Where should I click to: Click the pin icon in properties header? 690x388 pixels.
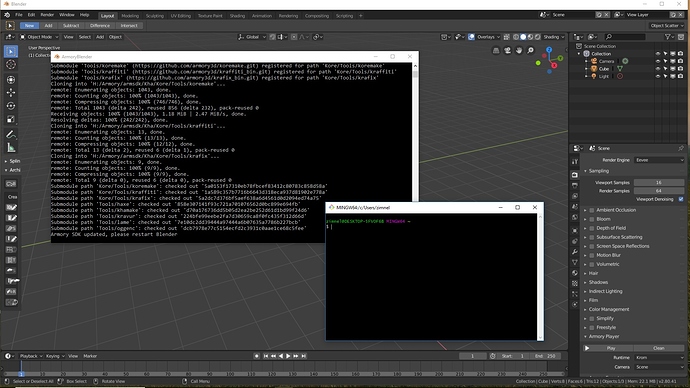(x=681, y=148)
